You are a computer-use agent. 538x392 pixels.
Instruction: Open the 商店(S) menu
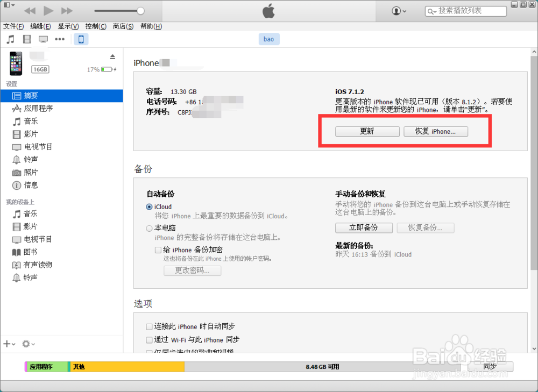pos(123,26)
